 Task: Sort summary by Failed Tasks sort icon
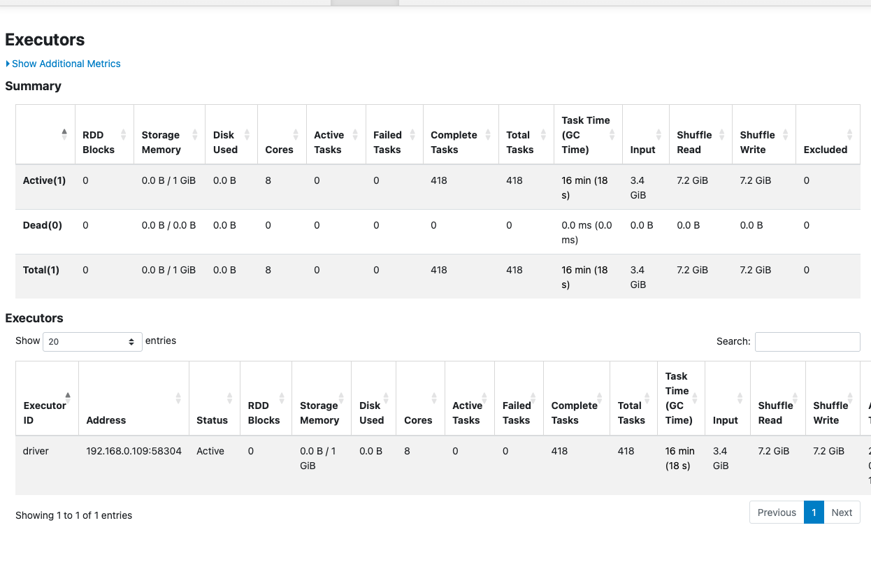coord(413,135)
